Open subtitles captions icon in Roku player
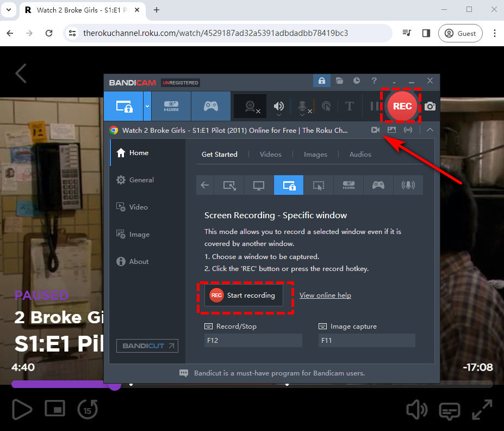This screenshot has width=504, height=431. click(449, 411)
